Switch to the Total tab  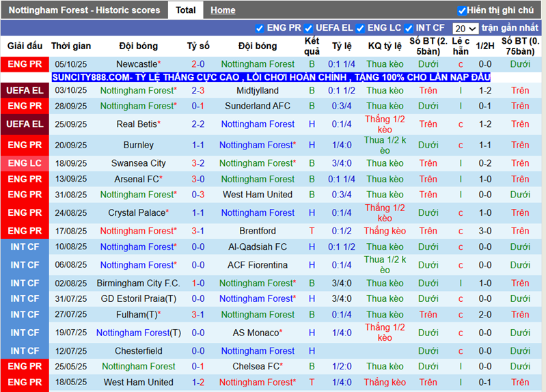pos(185,10)
